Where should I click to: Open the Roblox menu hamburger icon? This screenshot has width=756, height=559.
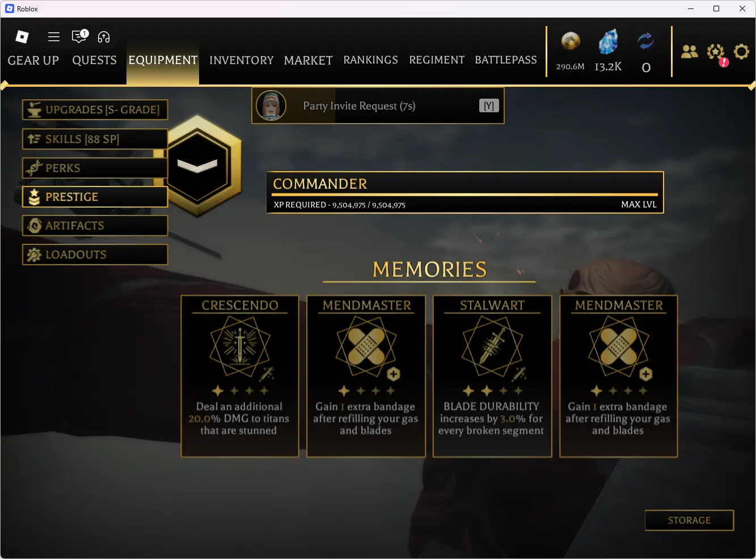54,37
